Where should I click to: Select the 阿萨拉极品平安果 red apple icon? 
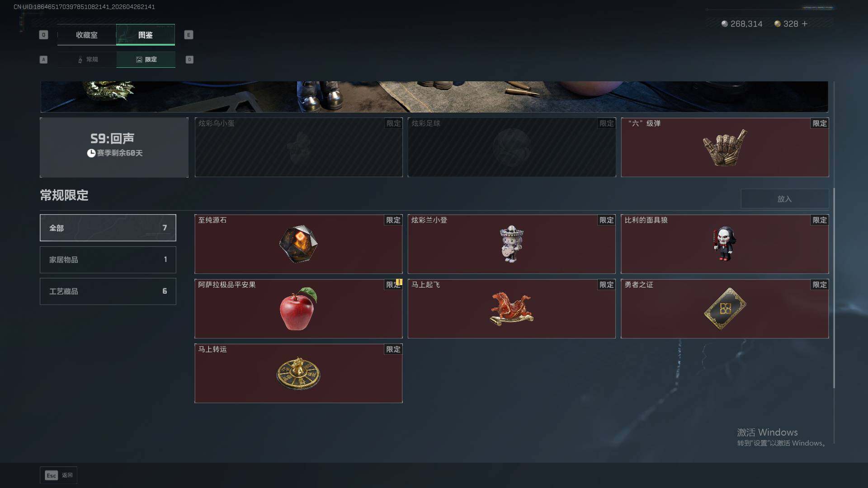(x=298, y=309)
